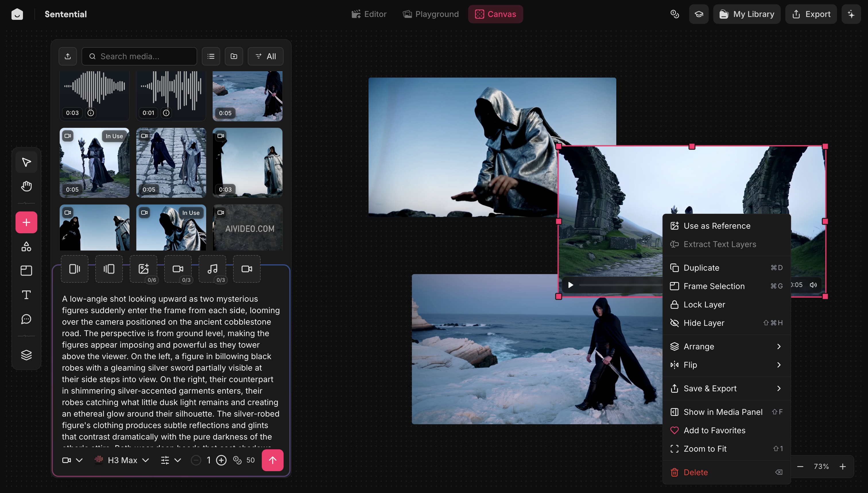This screenshot has height=493, width=868.
Task: Click the upload media icon in the media panel
Action: (x=68, y=56)
